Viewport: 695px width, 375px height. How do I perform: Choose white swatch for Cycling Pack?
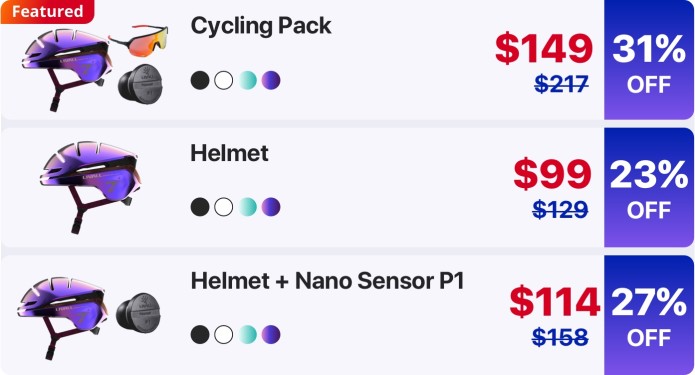(x=223, y=81)
